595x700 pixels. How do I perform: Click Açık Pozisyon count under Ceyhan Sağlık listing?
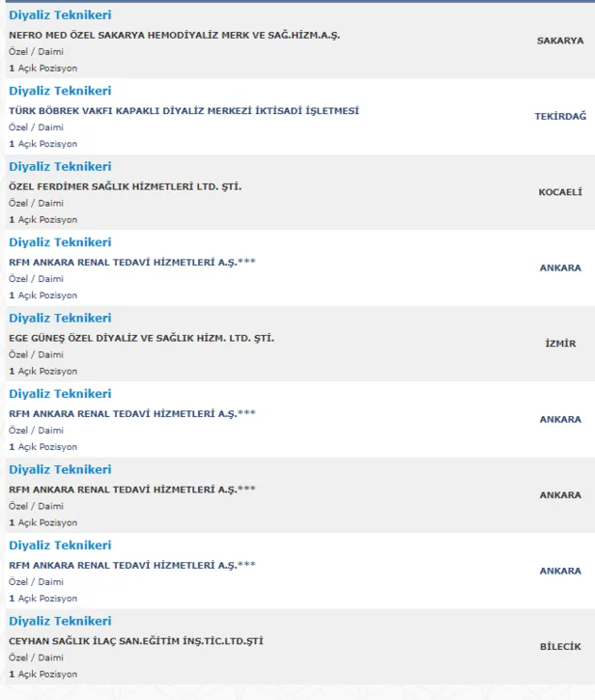point(42,674)
